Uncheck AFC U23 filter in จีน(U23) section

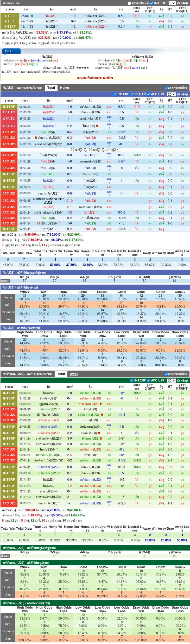(149, 94)
